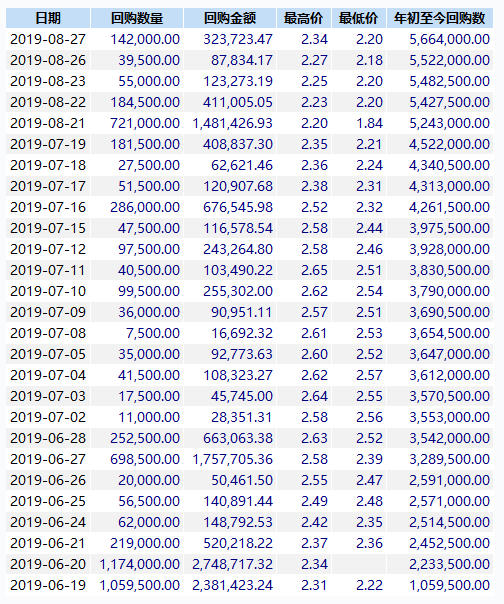Select amount cell 1,481,426.93
Image resolution: width=504 pixels, height=604 pixels.
230,123
